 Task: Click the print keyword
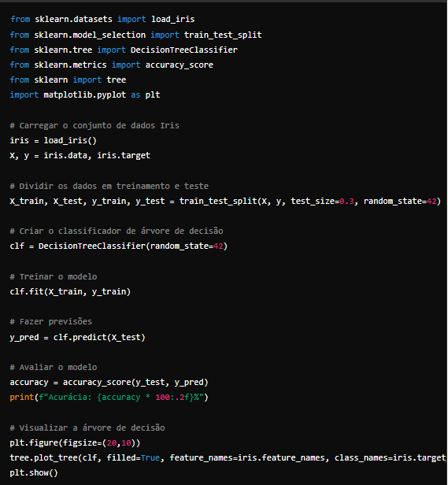click(22, 397)
